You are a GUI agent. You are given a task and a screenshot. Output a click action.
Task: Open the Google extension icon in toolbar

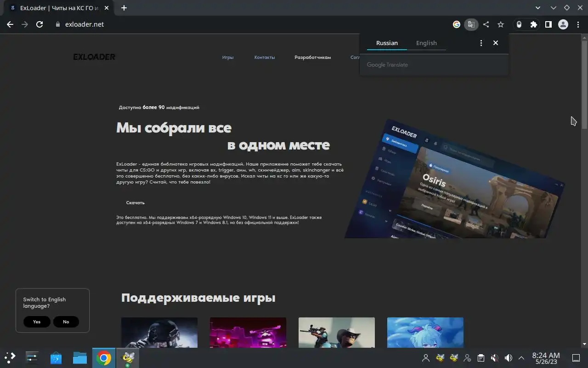[x=457, y=24]
